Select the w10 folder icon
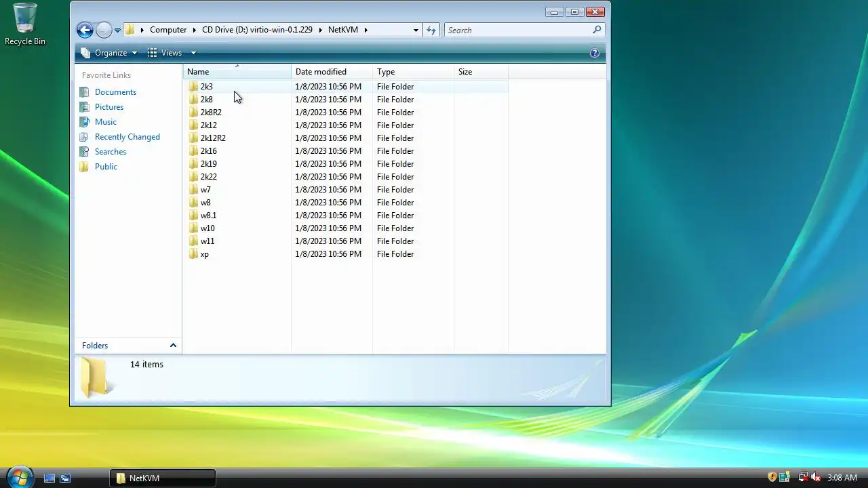The image size is (868, 488). tap(193, 228)
